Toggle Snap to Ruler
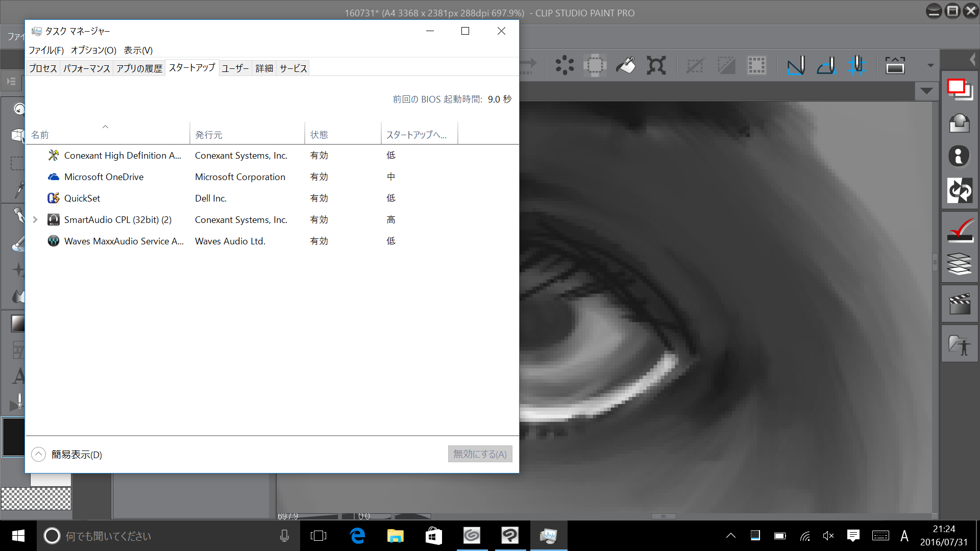Viewport: 980px width, 551px height. point(796,65)
